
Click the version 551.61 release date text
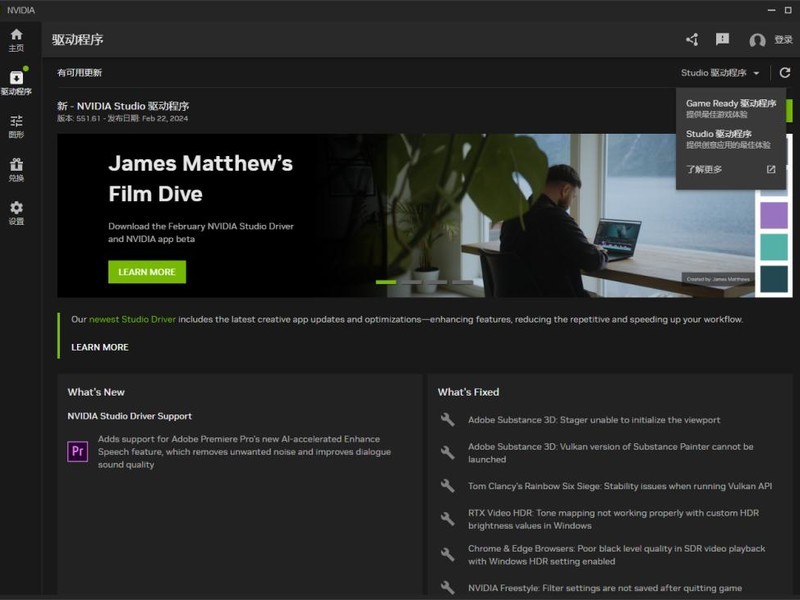point(122,118)
